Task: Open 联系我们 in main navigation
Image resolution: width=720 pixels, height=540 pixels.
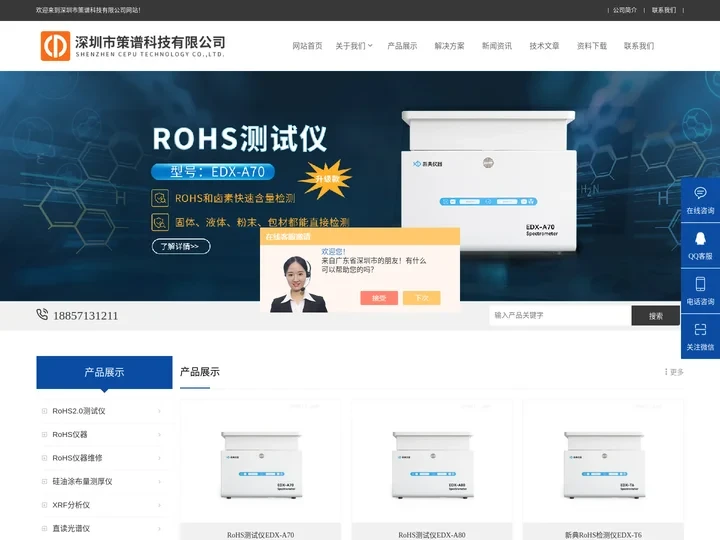Action: pos(639,46)
